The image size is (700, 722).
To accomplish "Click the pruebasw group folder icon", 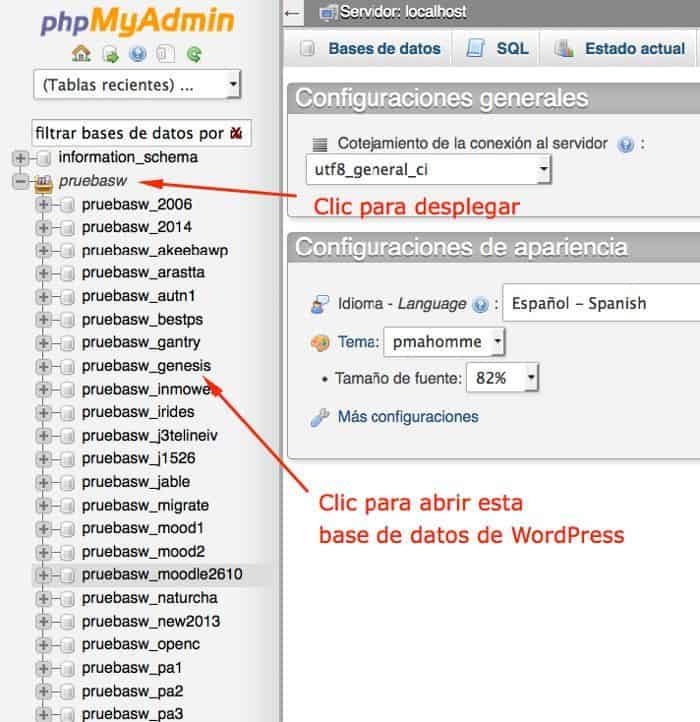I will pyautogui.click(x=43, y=182).
